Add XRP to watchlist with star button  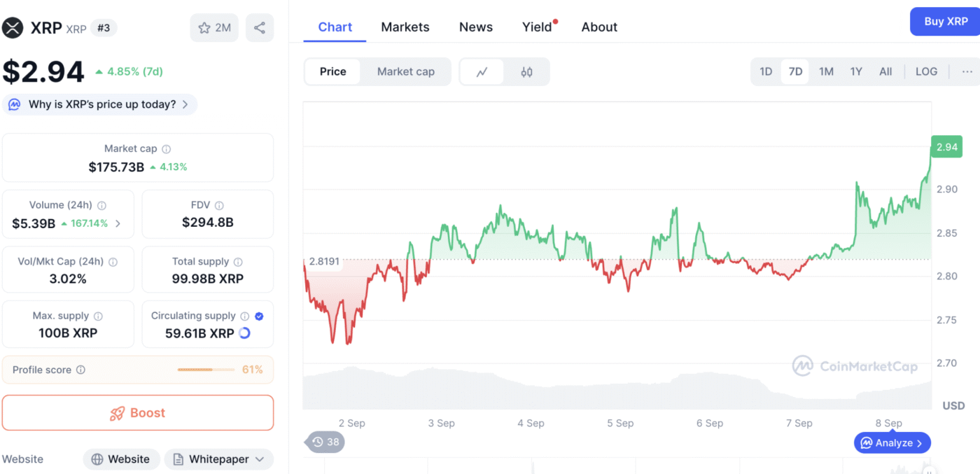(214, 28)
